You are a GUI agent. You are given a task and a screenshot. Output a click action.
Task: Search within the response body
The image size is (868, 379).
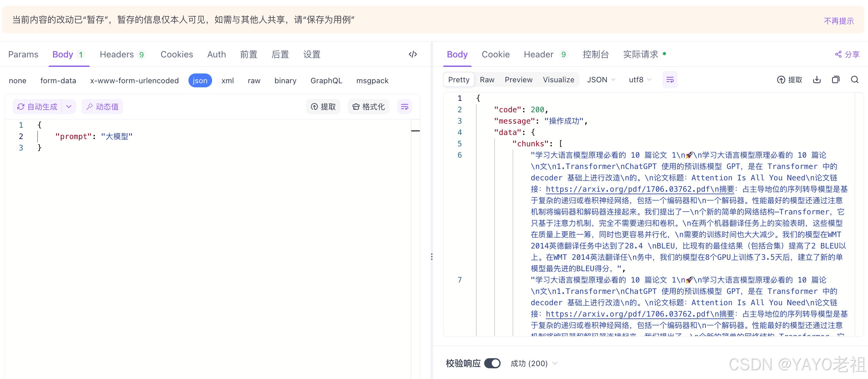coord(854,80)
